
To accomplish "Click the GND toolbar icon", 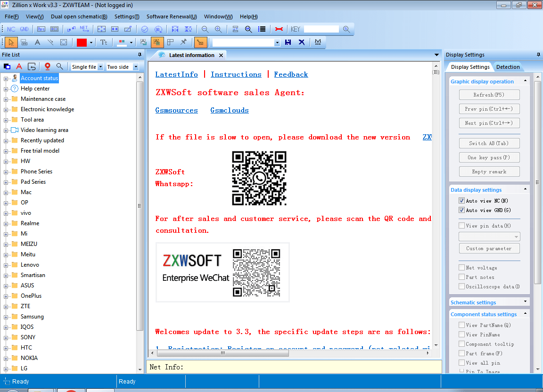I will (24, 29).
